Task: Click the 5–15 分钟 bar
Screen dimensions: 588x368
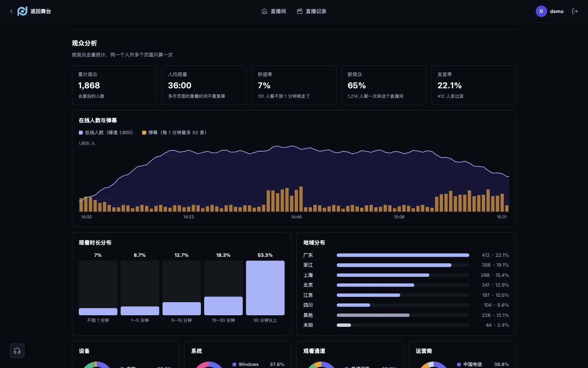Action: point(182,309)
